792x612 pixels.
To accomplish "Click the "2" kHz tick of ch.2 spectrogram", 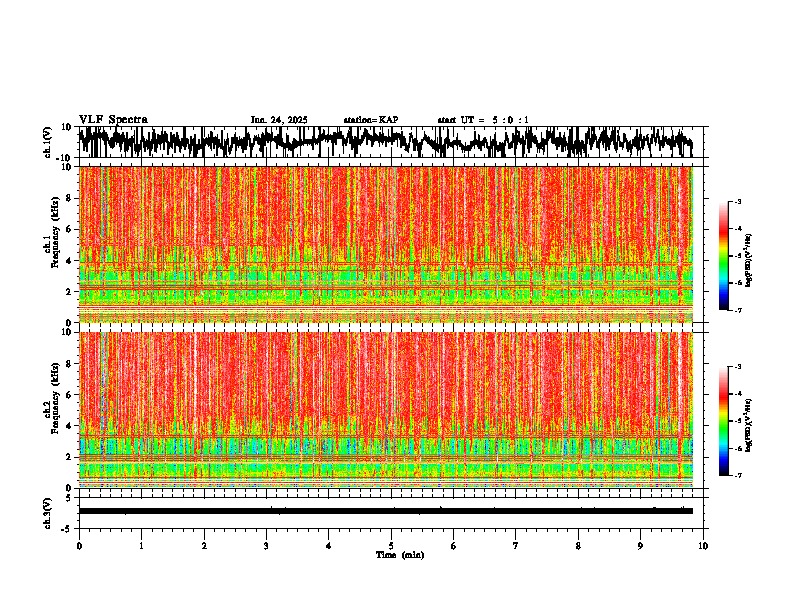I will pos(69,457).
